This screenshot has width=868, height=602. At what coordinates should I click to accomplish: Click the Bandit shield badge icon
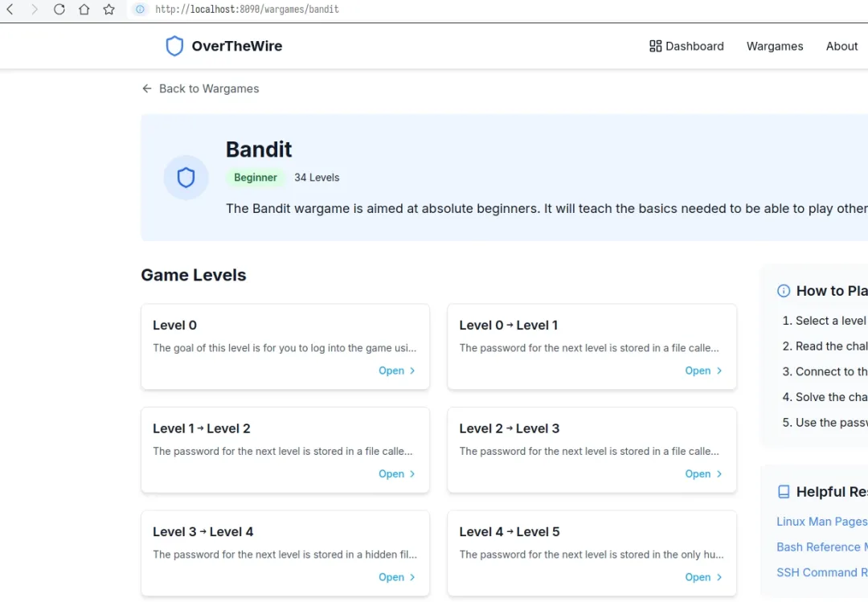point(186,178)
